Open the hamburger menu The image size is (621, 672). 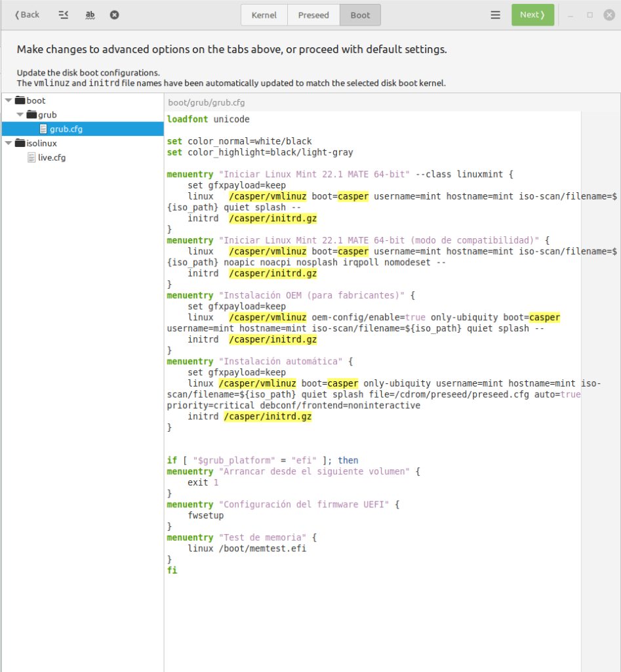tap(496, 15)
